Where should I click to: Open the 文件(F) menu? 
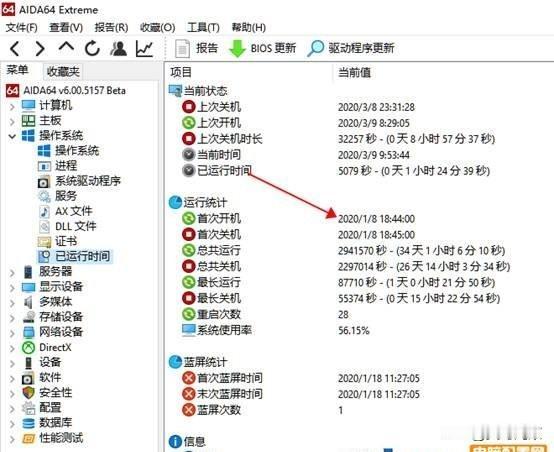pyautogui.click(x=21, y=28)
